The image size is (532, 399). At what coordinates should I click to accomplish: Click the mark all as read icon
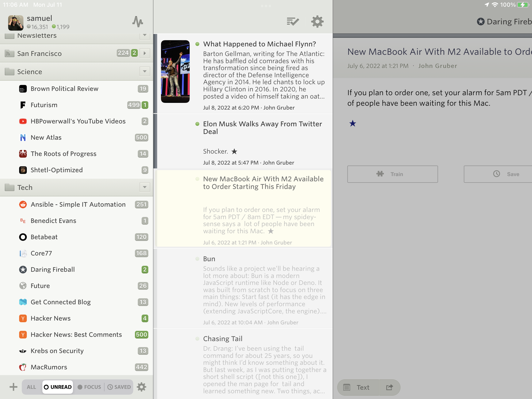click(x=293, y=22)
